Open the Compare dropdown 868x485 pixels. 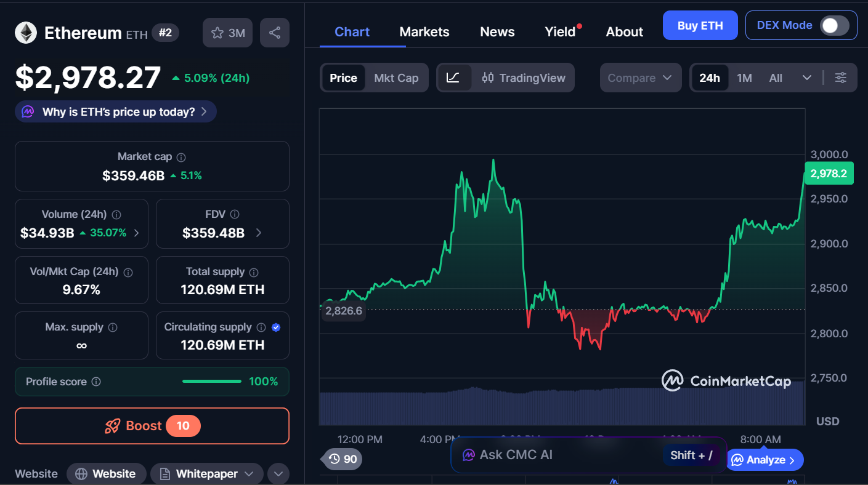click(641, 78)
